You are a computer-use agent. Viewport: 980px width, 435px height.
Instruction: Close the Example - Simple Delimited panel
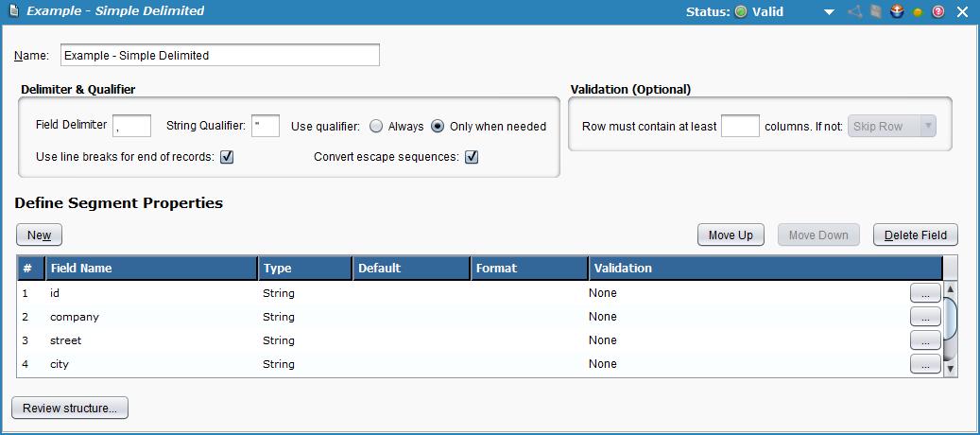(962, 12)
